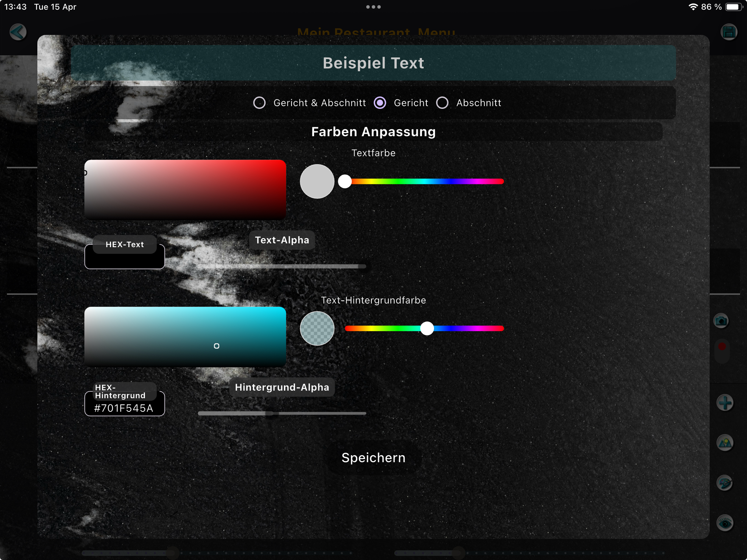The image size is (747, 560).
Task: Open the Text-Hintergrundfarbe checkered color circle
Action: click(317, 328)
